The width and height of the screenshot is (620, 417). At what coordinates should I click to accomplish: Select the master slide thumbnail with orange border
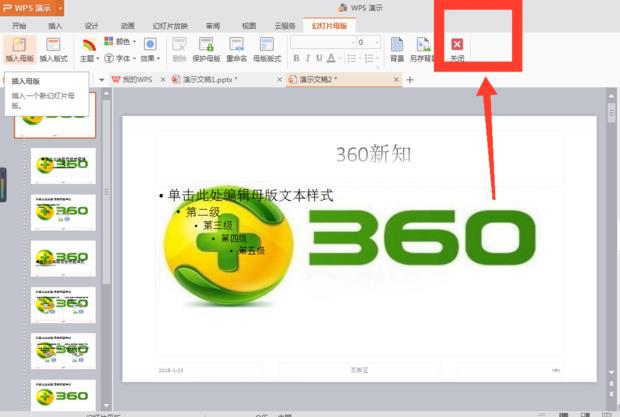point(55,115)
